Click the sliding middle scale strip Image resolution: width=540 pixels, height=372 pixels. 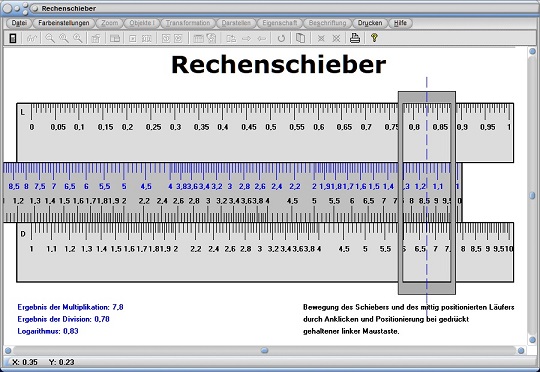232,193
